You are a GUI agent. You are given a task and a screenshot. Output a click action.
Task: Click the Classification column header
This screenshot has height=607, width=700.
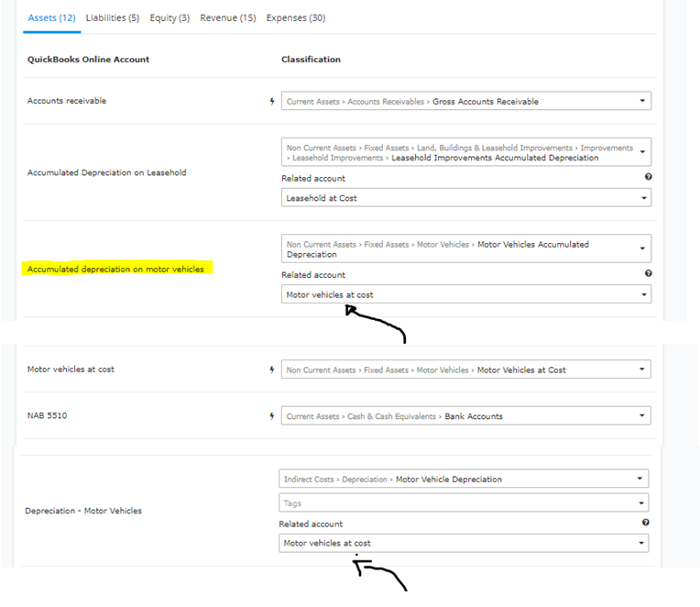pos(311,60)
